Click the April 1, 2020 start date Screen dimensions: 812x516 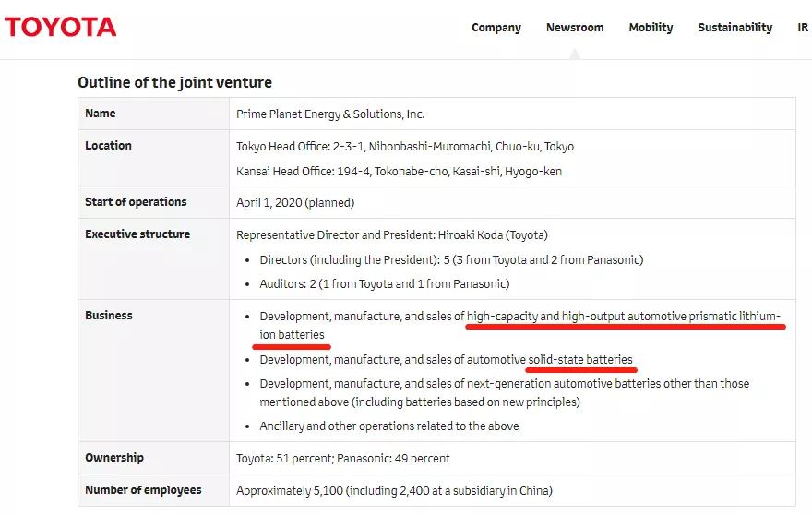click(295, 202)
